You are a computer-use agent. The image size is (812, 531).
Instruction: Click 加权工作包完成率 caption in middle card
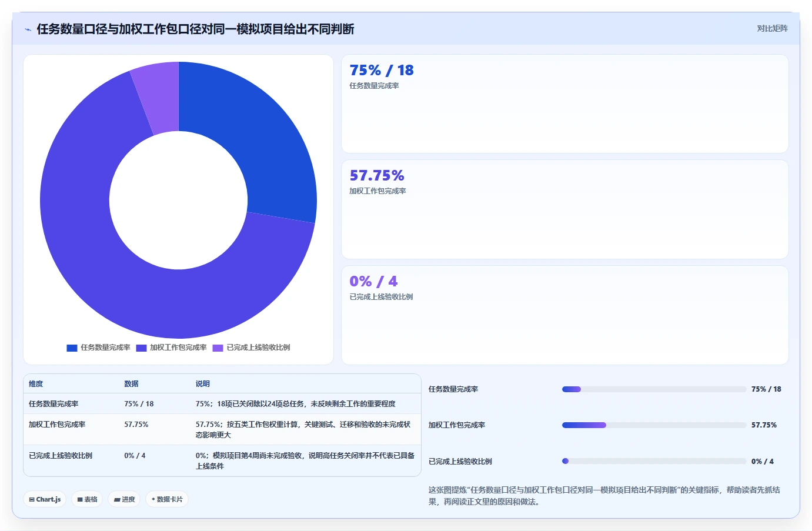377,191
